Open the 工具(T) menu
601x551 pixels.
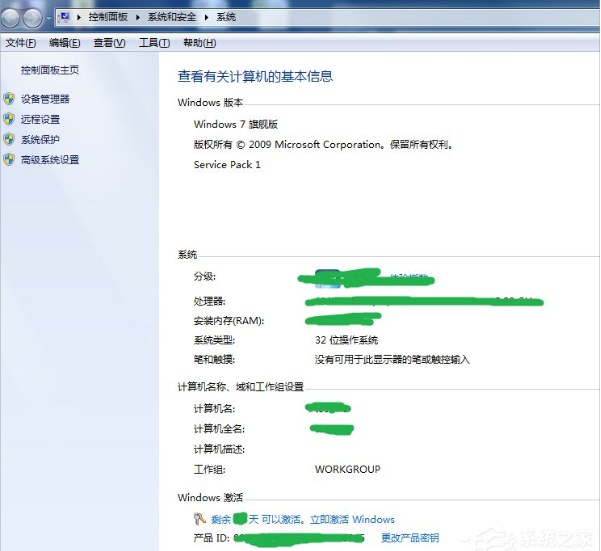click(154, 43)
